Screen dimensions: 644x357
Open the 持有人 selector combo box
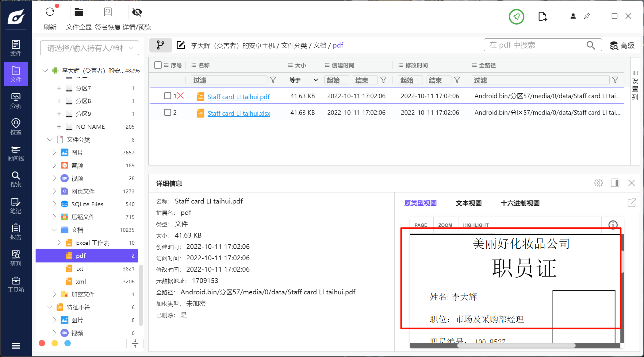click(x=90, y=48)
